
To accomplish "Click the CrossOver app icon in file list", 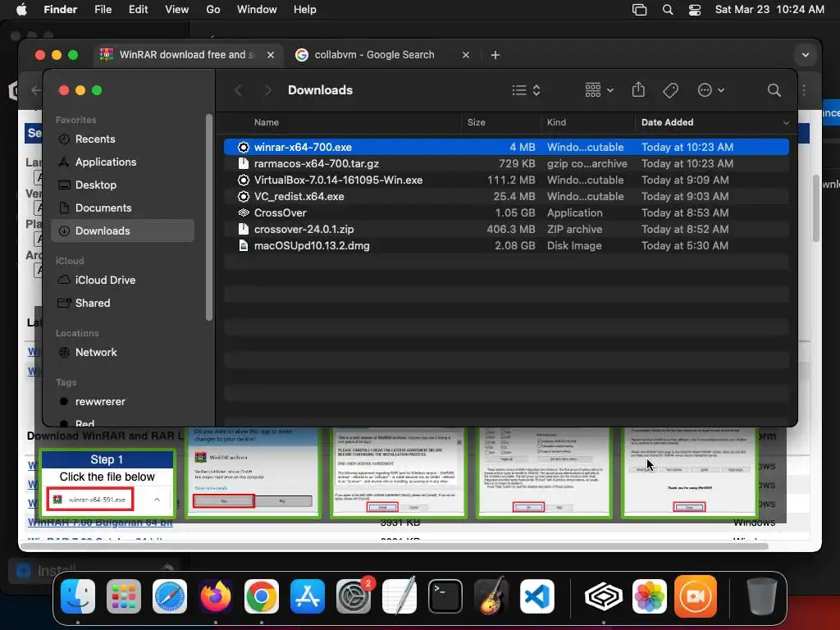I will (243, 212).
